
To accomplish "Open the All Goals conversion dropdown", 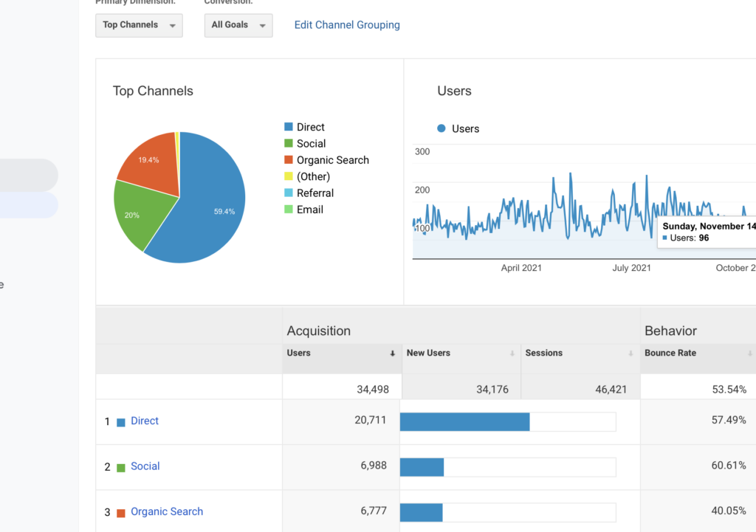I will click(238, 25).
